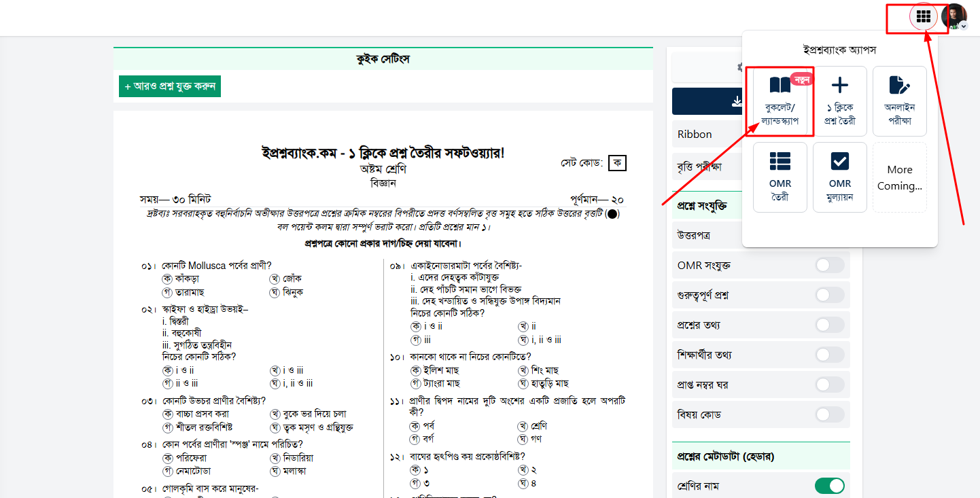Click the download icon on dark button
The height and width of the screenshot is (498, 980).
click(x=737, y=101)
